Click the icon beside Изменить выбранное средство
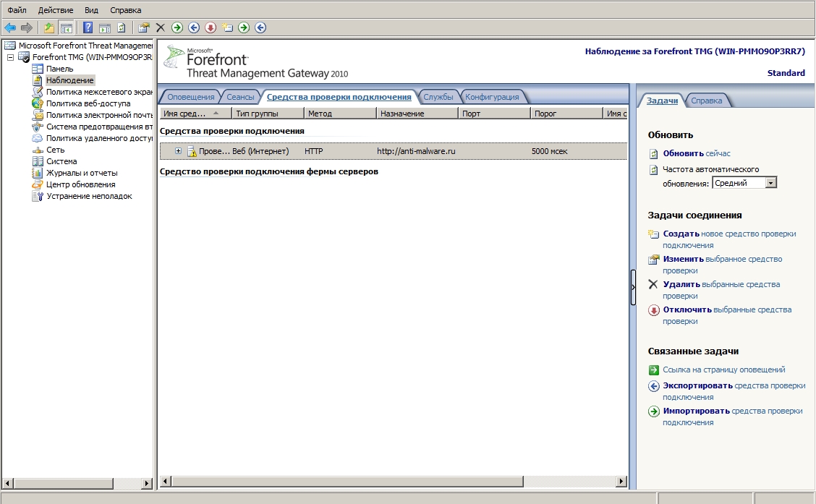The image size is (816, 504). [654, 259]
